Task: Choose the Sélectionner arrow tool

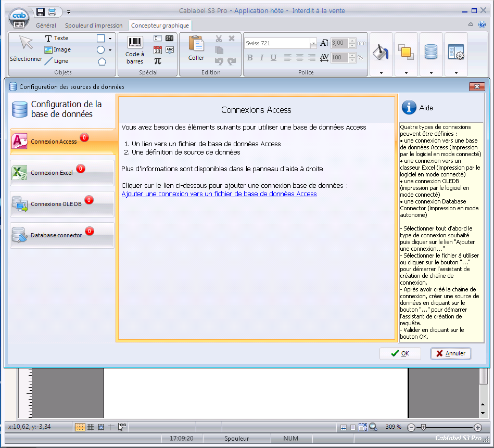Action: click(26, 49)
